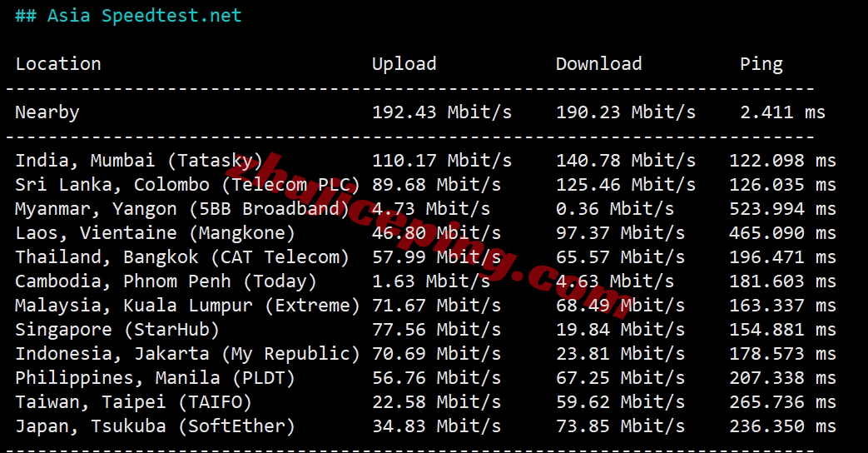The height and width of the screenshot is (453, 868).
Task: Click Colombo ping 126.035 ms
Action: click(783, 185)
